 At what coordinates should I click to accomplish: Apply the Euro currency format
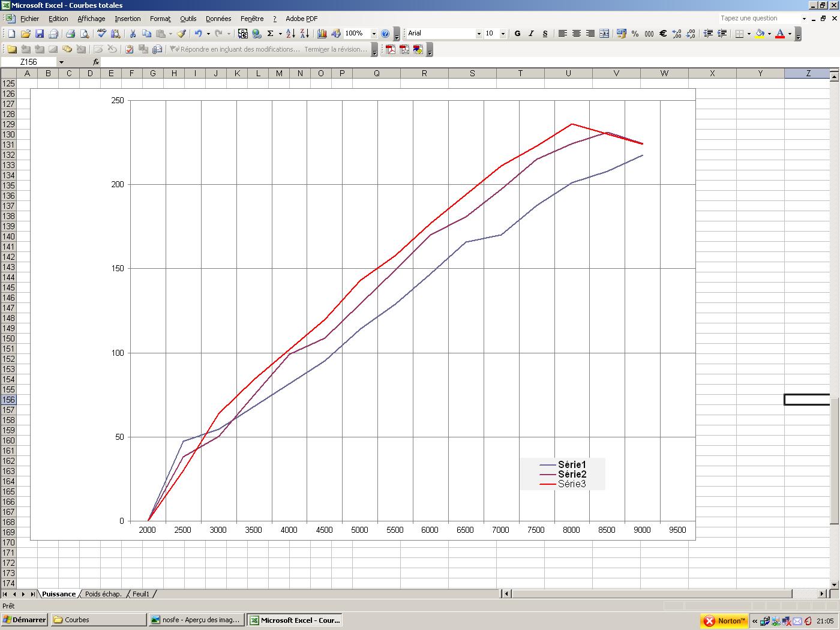click(x=663, y=34)
